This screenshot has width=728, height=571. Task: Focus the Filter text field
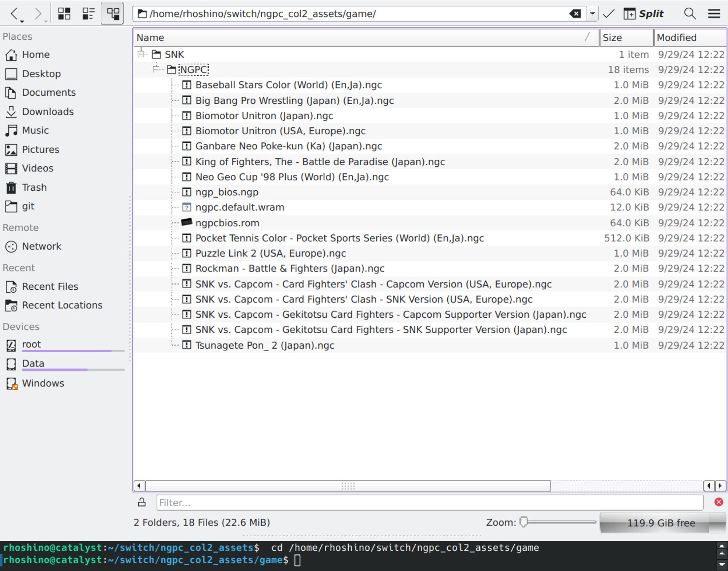coord(430,503)
